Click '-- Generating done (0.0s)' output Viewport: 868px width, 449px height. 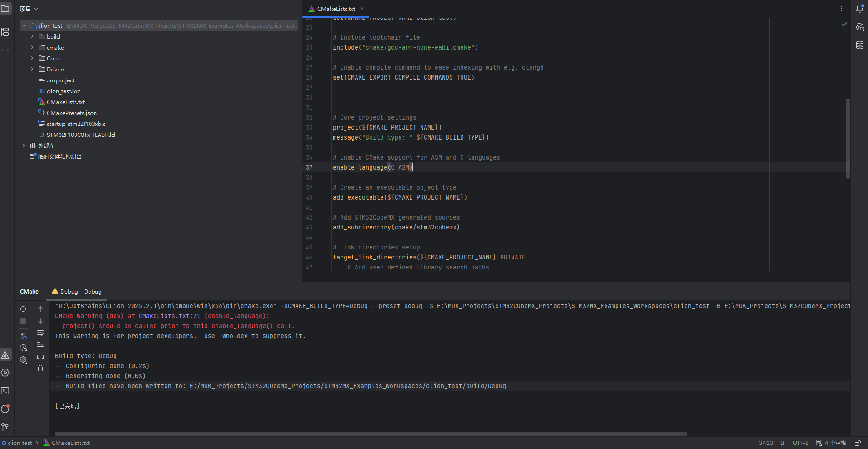100,376
